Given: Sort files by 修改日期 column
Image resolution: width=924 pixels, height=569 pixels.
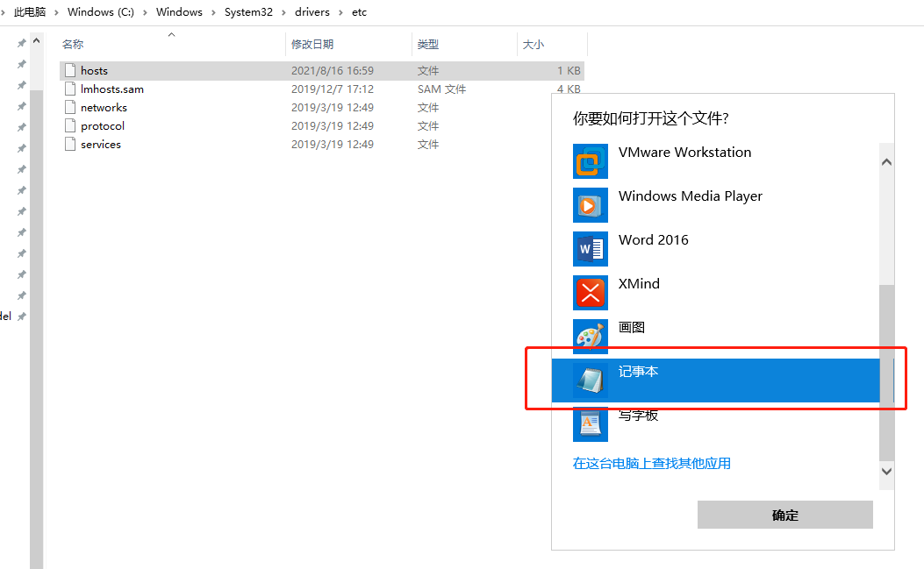Looking at the screenshot, I should click(x=312, y=44).
